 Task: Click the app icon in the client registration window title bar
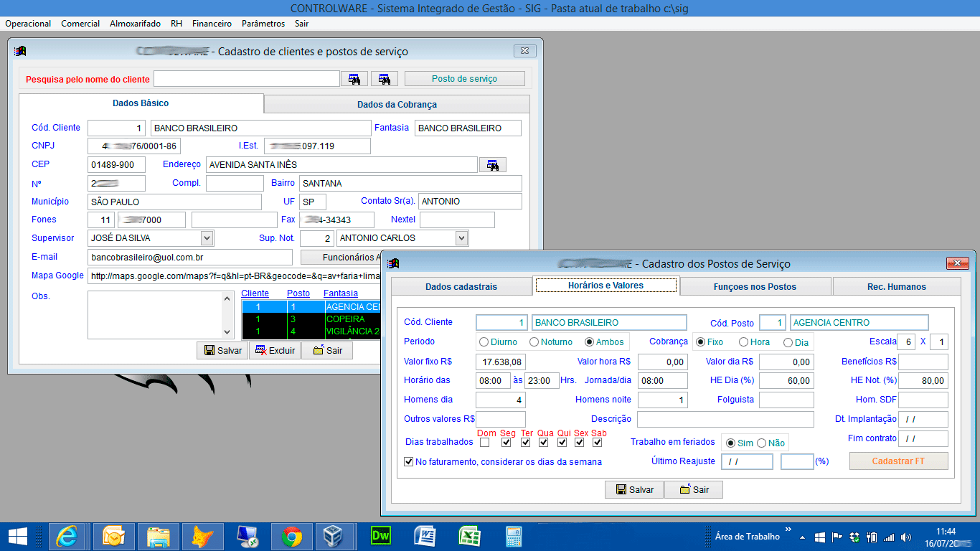pos(21,52)
